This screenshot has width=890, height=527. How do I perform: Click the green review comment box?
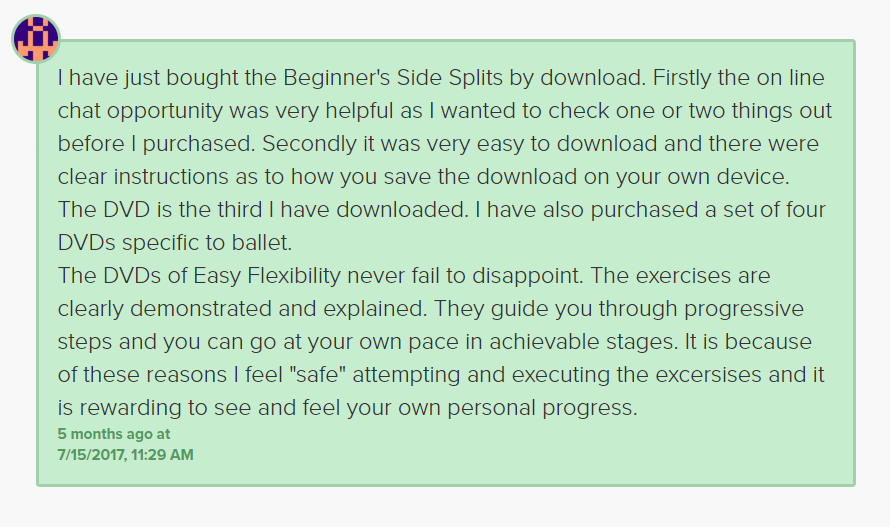coord(446,263)
